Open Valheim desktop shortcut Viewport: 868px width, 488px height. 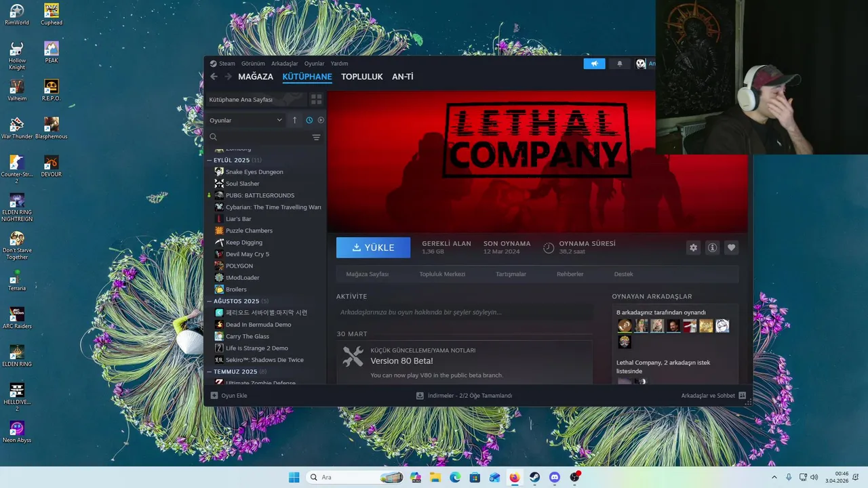pyautogui.click(x=17, y=90)
